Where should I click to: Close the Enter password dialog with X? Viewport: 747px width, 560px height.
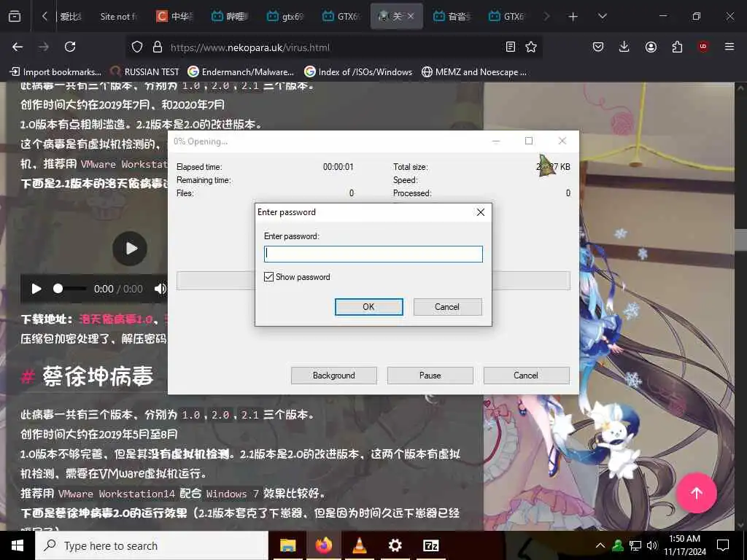[x=481, y=212]
